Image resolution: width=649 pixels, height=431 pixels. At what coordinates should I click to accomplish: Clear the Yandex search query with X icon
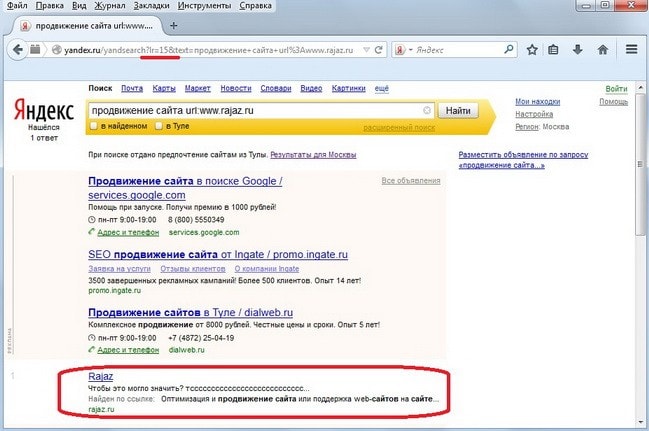coord(427,111)
